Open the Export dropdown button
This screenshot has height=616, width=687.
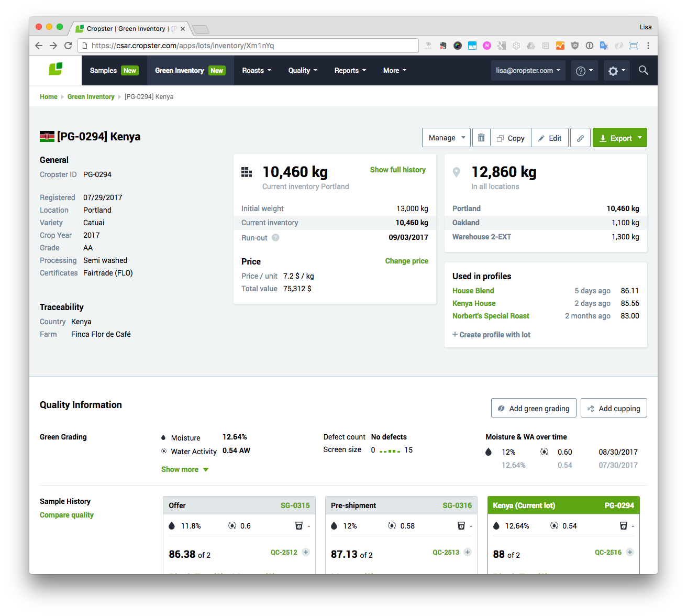coord(620,138)
